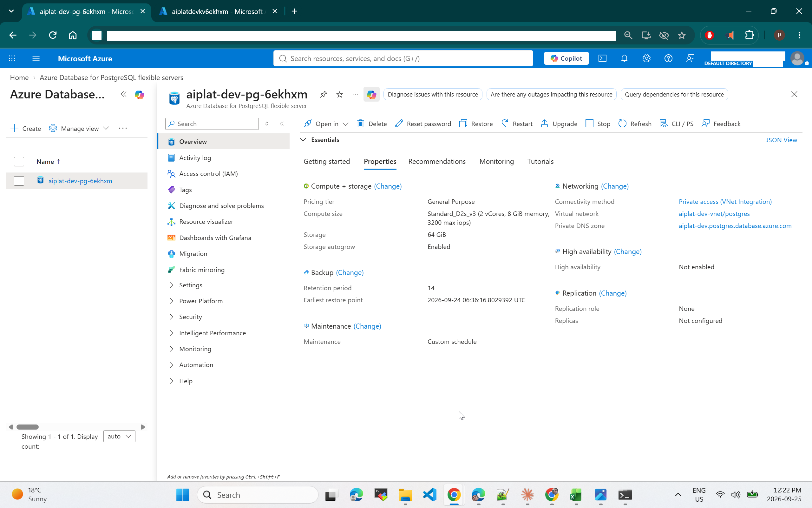Viewport: 812px width, 508px height.
Task: Open the hamburger portal menu
Action: pos(36,58)
